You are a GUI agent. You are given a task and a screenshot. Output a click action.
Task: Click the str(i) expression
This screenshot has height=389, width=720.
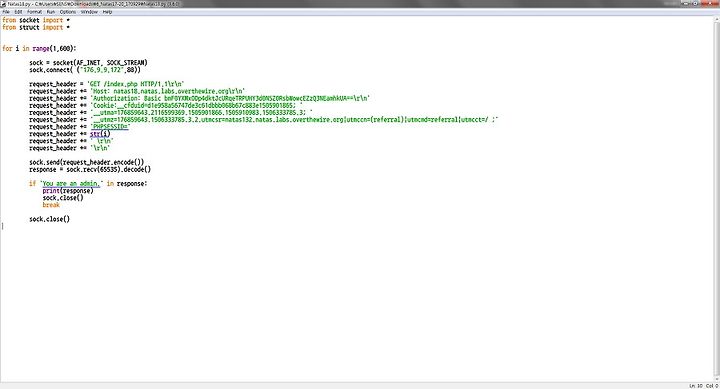[x=100, y=134]
